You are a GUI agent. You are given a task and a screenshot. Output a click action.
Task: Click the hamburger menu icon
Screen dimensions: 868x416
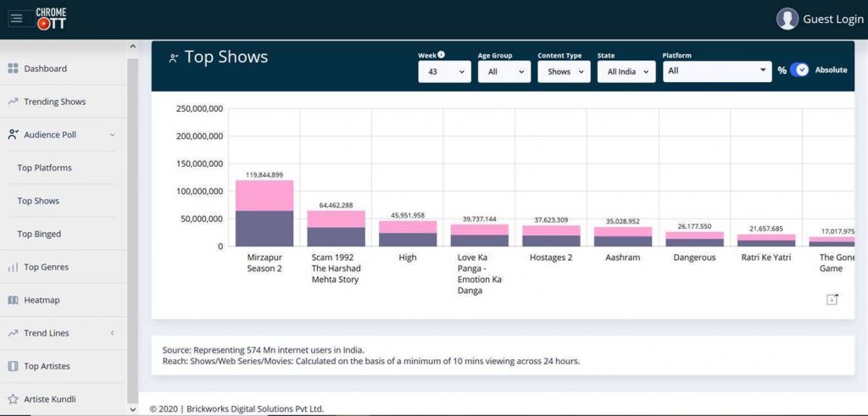17,18
